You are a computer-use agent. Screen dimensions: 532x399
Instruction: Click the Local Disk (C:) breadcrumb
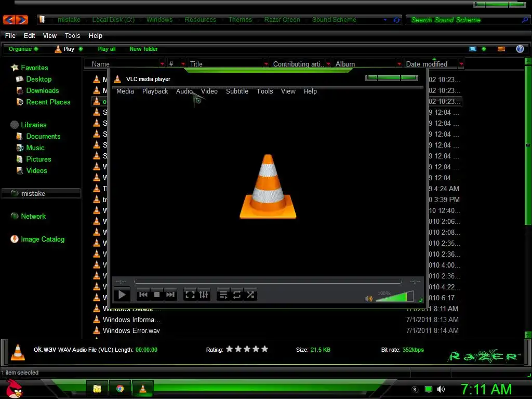(x=113, y=20)
